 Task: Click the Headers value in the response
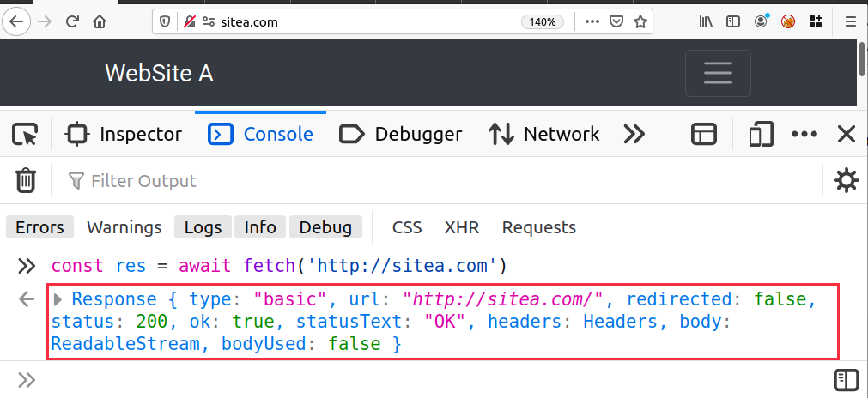pyautogui.click(x=619, y=322)
